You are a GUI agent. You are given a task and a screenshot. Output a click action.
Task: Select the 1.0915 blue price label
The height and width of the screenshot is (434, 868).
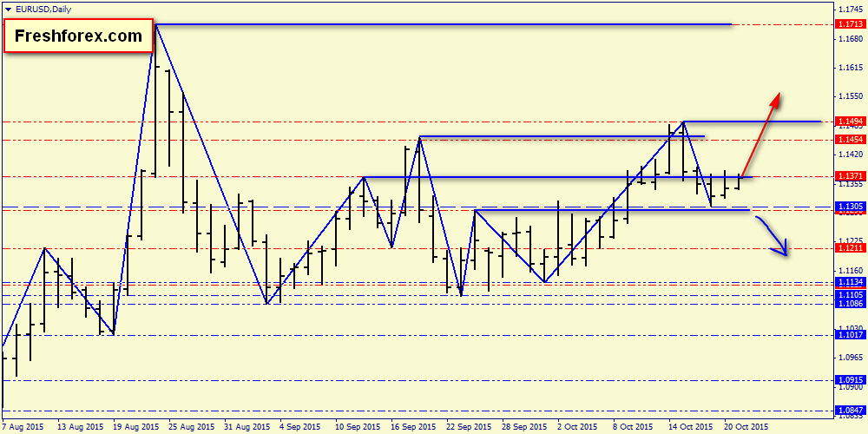(x=849, y=380)
